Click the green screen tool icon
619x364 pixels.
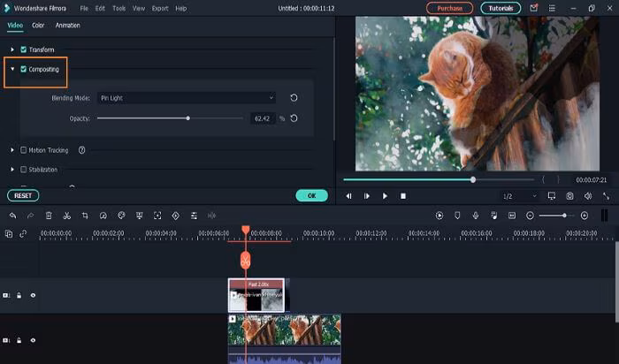(x=140, y=216)
